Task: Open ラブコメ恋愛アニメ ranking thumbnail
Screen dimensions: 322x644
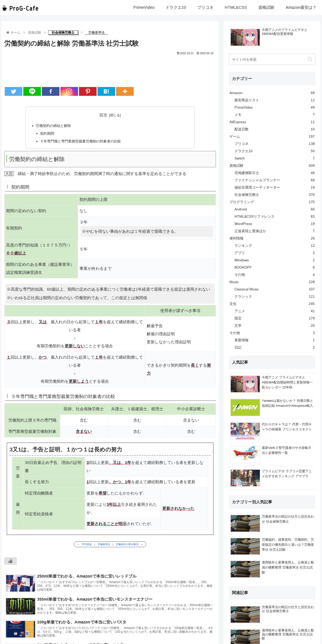Action: pyautogui.click(x=245, y=478)
